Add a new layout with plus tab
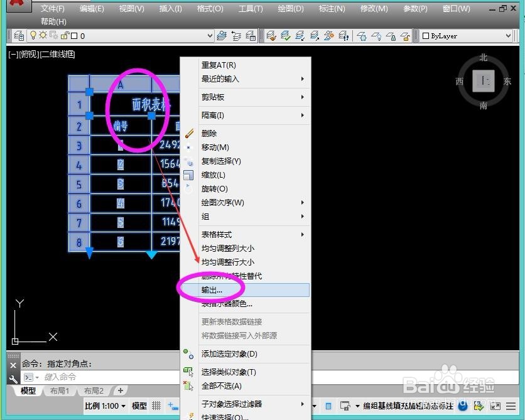This screenshot has height=420, width=525. (x=121, y=390)
